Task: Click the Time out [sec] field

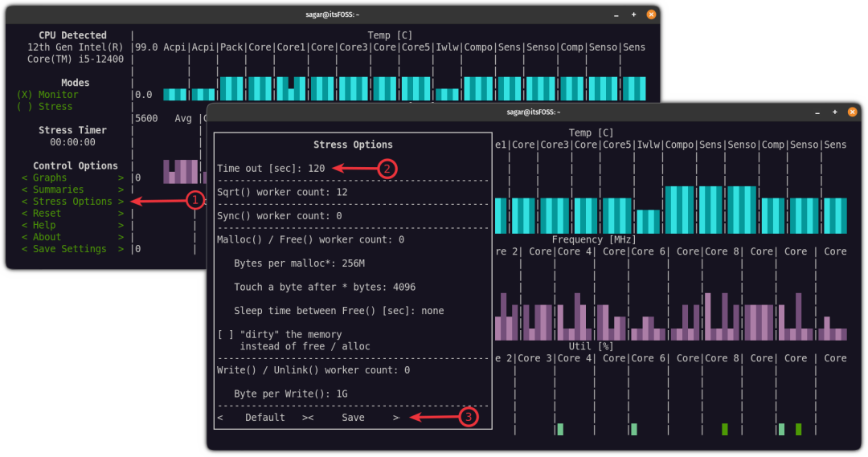Action: point(313,168)
